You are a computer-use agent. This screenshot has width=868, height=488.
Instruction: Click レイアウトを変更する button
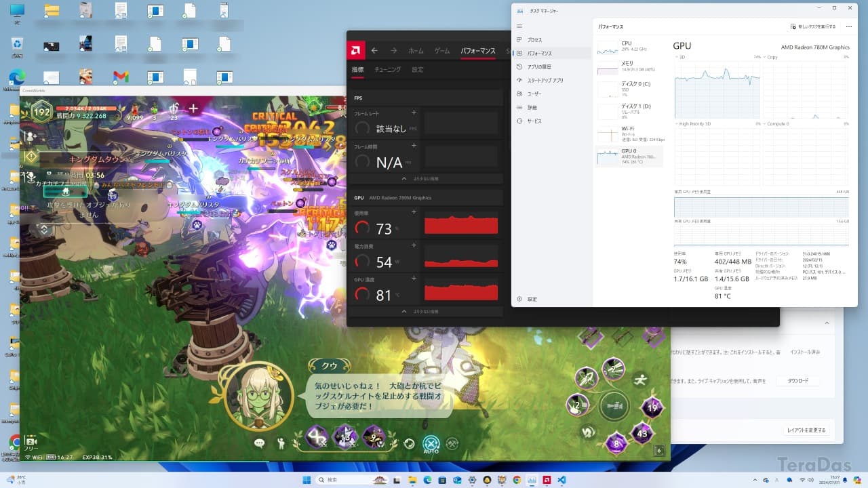click(806, 430)
